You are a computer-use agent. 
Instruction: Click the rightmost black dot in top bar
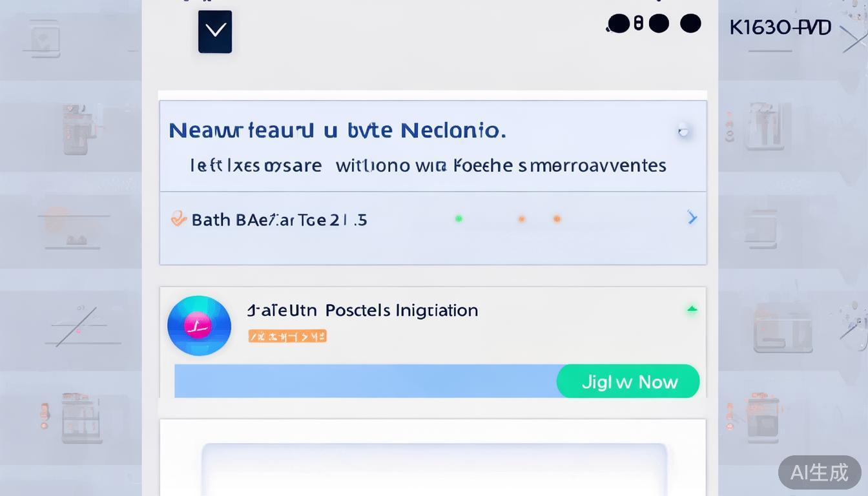[690, 24]
